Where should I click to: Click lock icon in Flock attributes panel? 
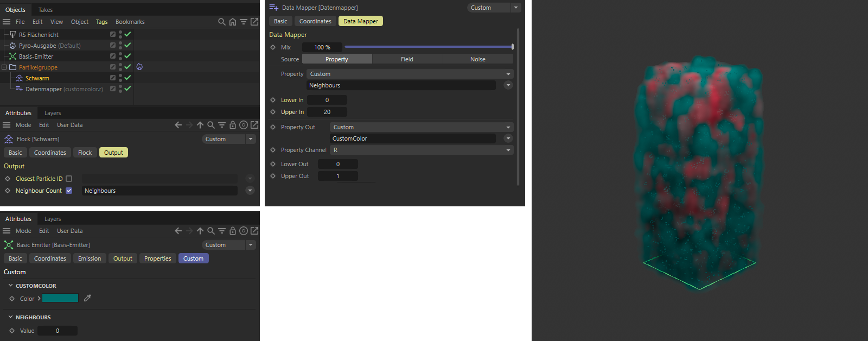[x=232, y=125]
